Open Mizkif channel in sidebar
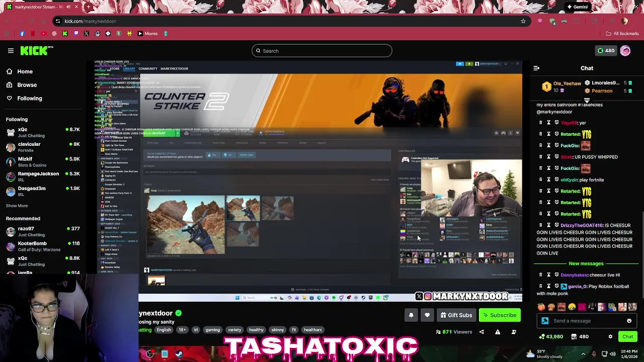 coord(43,161)
